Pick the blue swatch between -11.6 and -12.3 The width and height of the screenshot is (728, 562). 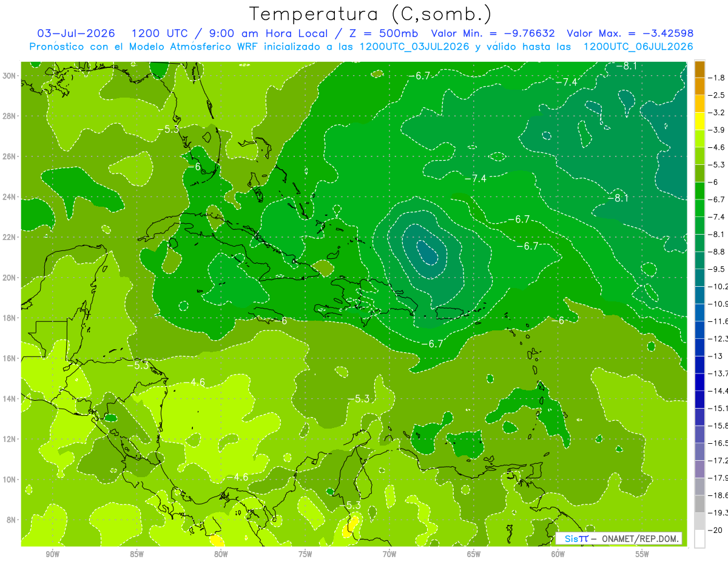click(x=699, y=330)
